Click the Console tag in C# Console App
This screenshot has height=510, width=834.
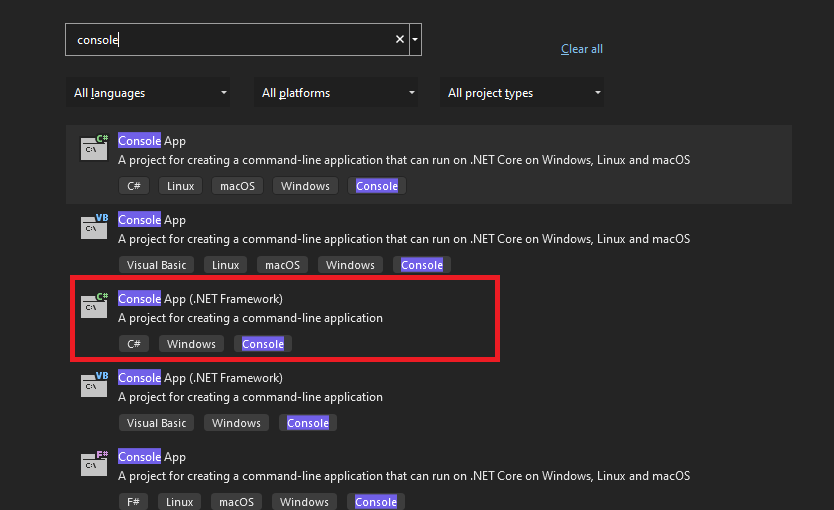(377, 186)
